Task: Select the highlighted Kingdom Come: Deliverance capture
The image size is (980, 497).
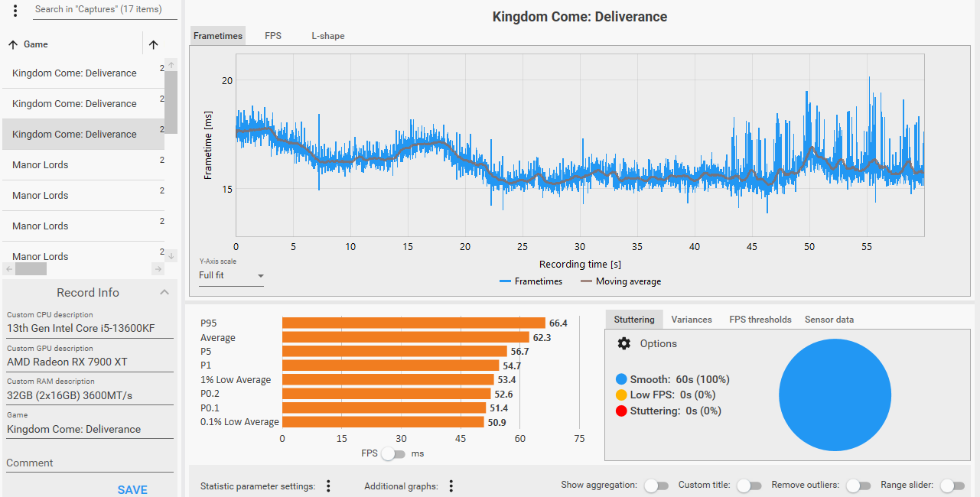Action: tap(83, 135)
